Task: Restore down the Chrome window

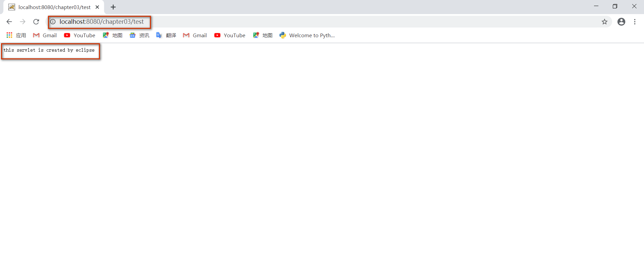Action: [615, 6]
